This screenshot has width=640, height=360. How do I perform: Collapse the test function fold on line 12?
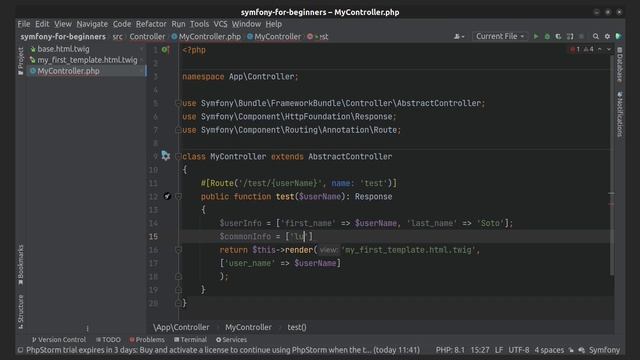click(x=178, y=196)
